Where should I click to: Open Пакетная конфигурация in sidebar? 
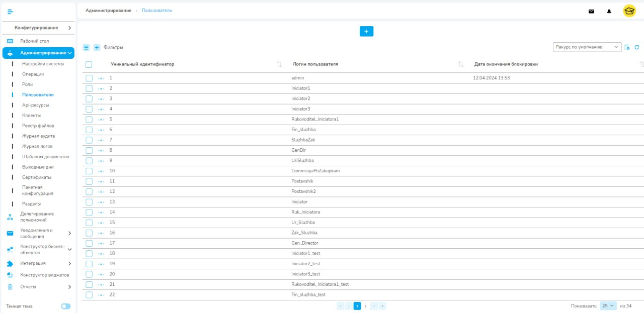click(38, 190)
